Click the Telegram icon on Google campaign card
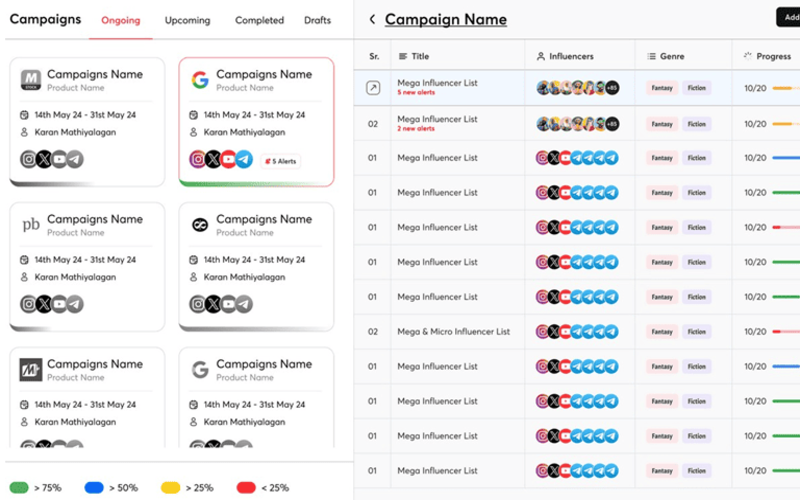This screenshot has height=500, width=800. click(x=244, y=160)
